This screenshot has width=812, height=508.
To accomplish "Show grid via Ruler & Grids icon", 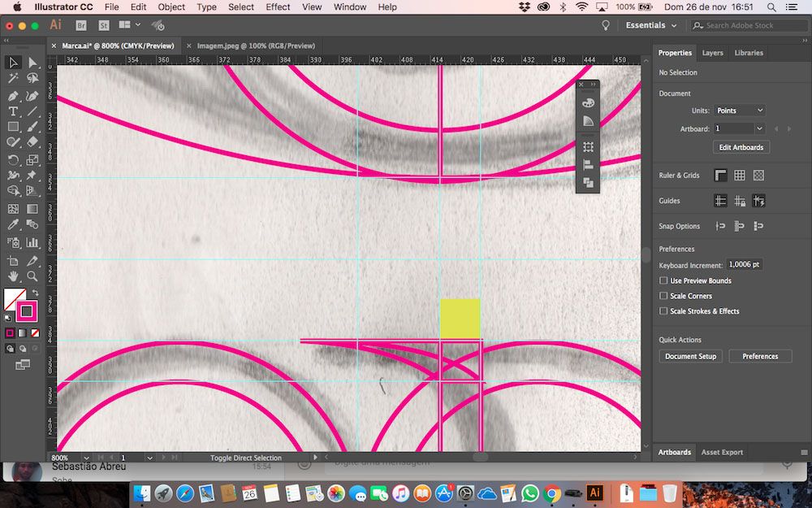I will point(740,176).
